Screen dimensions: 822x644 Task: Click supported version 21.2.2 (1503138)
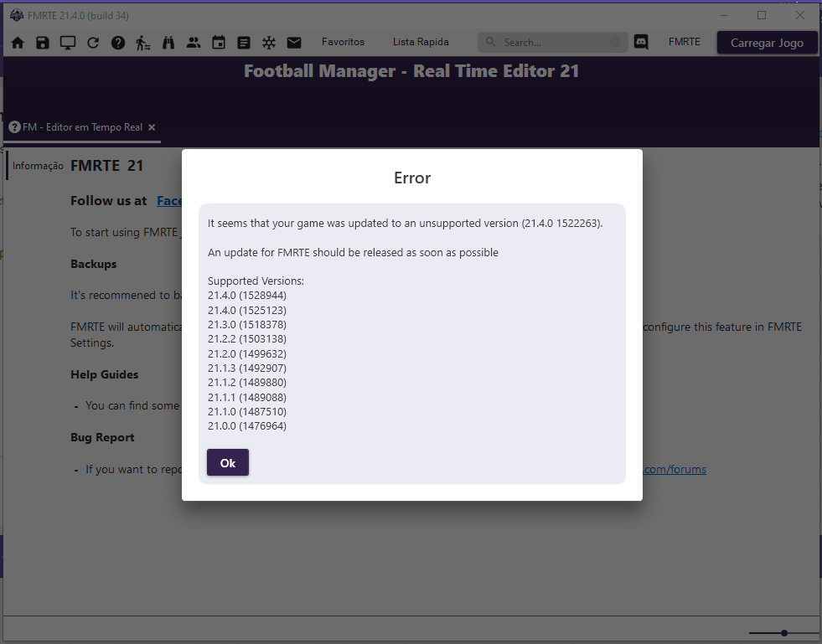tap(247, 339)
